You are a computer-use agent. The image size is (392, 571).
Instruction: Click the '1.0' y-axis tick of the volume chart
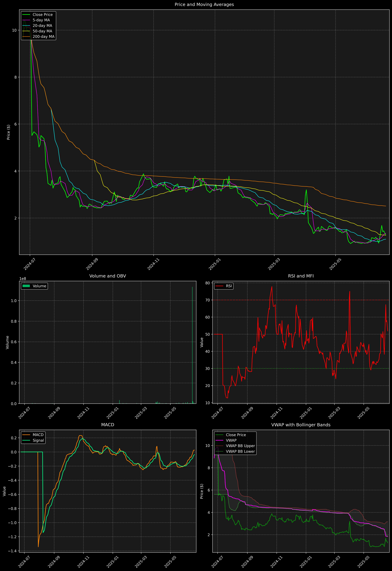point(14,301)
